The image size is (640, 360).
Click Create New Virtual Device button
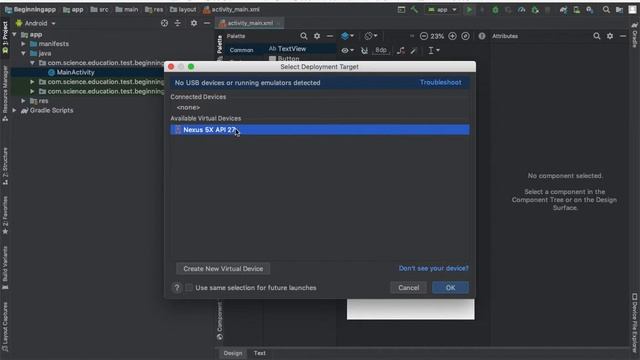click(x=223, y=269)
